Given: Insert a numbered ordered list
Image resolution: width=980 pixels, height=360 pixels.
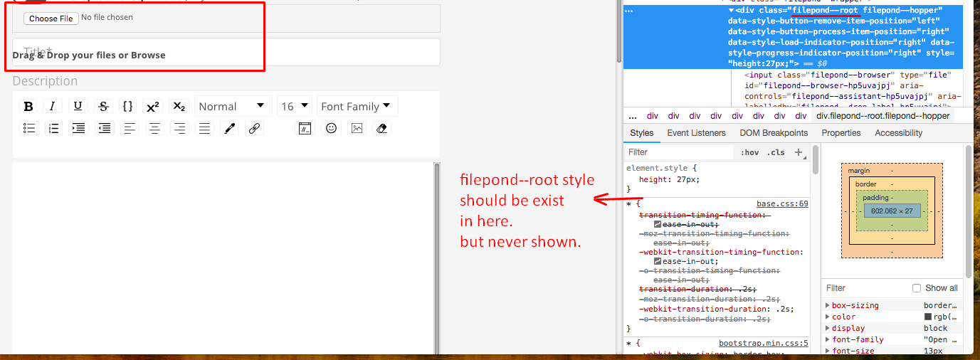Looking at the screenshot, I should (53, 129).
